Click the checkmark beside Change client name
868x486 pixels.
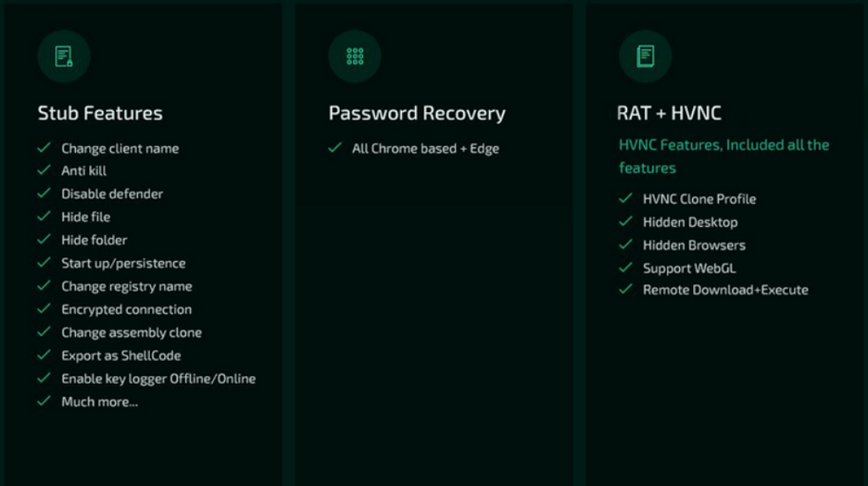tap(44, 148)
